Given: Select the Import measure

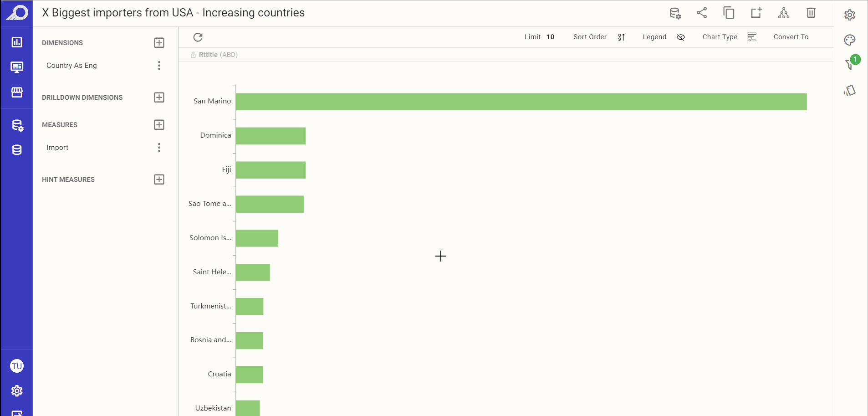Looking at the screenshot, I should point(57,148).
